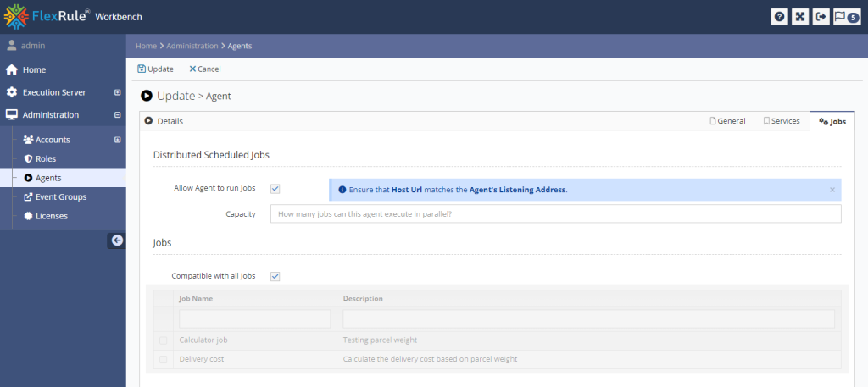Collapse the Administration menu
868x387 pixels.
coord(117,115)
